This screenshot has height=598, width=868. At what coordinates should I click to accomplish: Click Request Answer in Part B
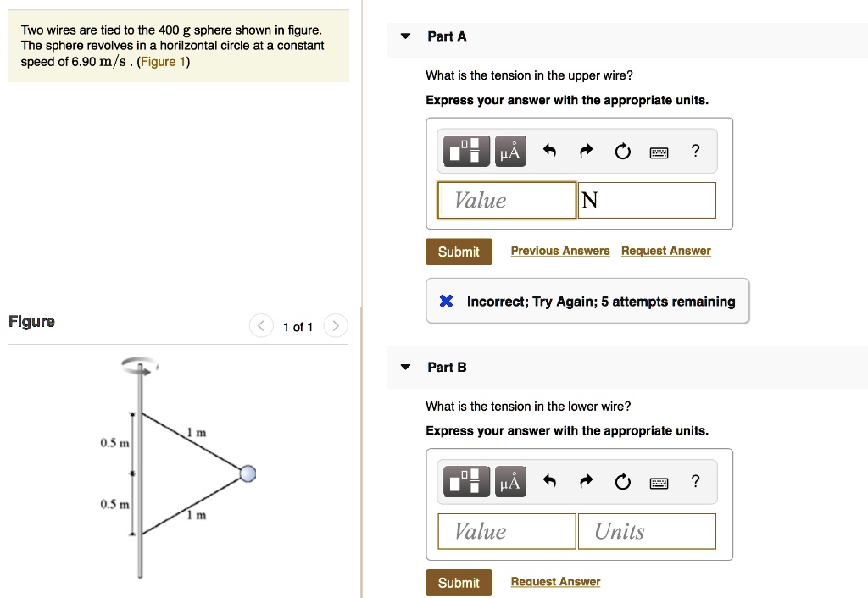pos(555,581)
